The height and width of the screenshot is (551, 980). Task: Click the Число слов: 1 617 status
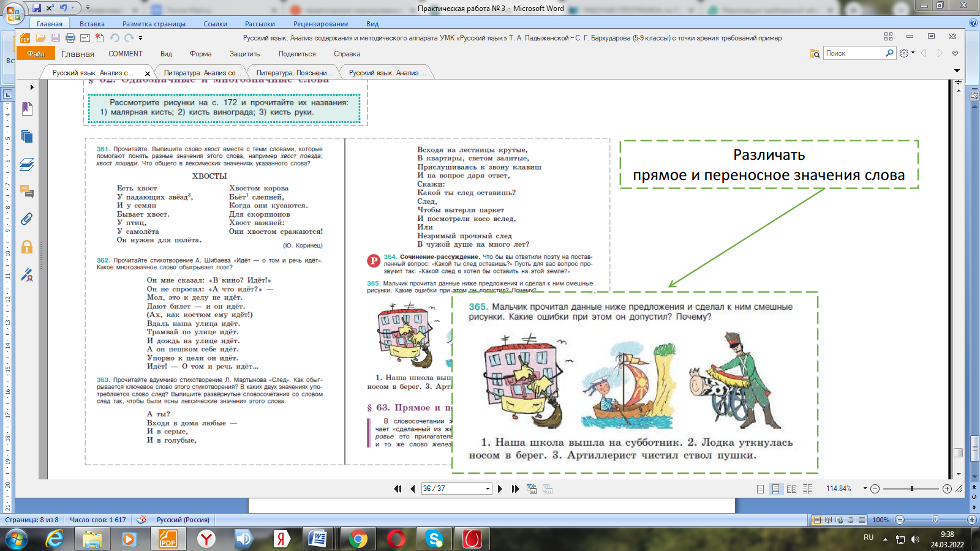(97, 520)
